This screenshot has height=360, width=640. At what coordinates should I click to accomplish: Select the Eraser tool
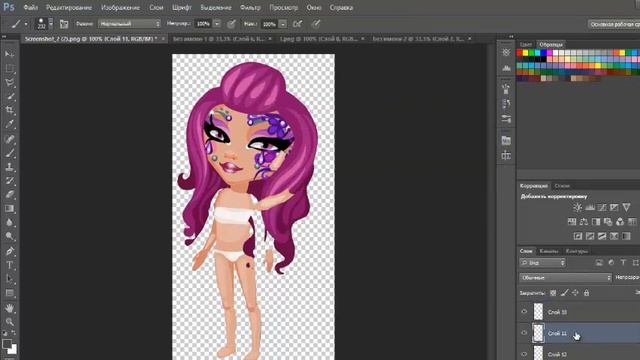tap(10, 195)
